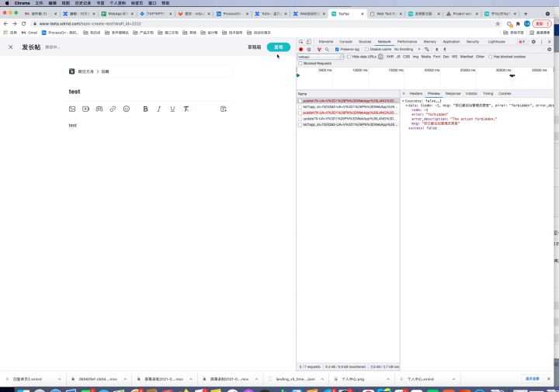
Task: Filter requests by JS type
Action: tap(398, 57)
